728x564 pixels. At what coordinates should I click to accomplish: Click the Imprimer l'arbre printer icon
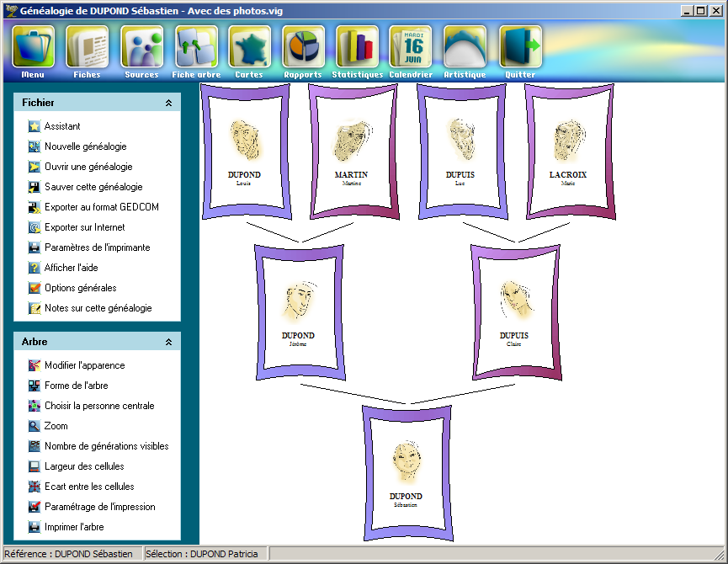pos(34,527)
